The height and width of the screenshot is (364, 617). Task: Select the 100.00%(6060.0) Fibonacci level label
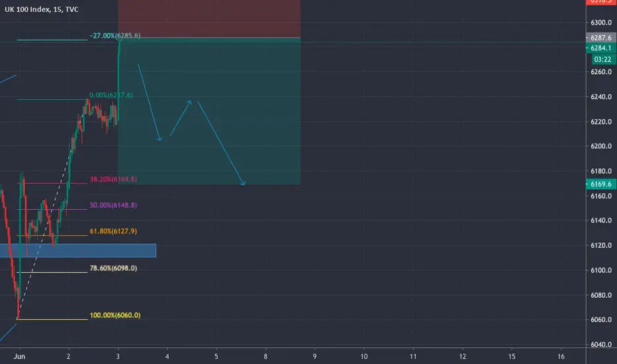tap(115, 315)
